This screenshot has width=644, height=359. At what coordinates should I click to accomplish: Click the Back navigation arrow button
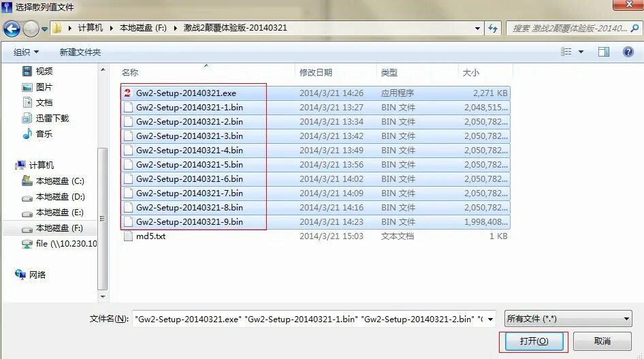12,29
